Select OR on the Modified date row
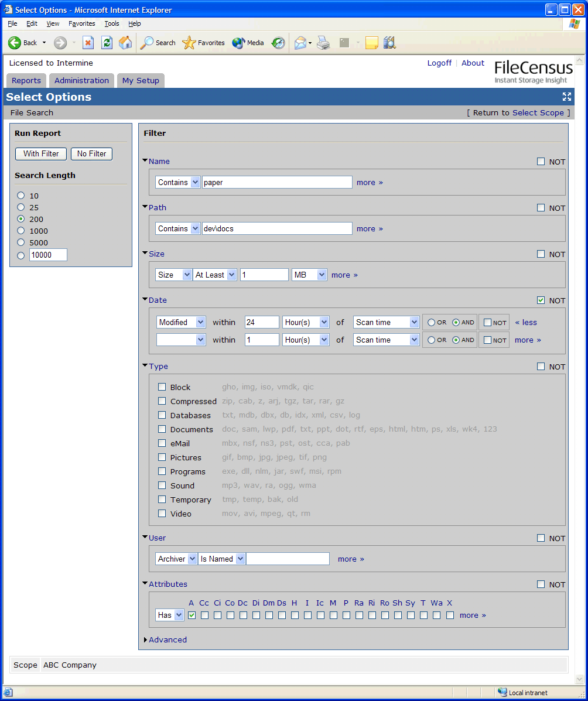The width and height of the screenshot is (588, 701). pyautogui.click(x=432, y=322)
